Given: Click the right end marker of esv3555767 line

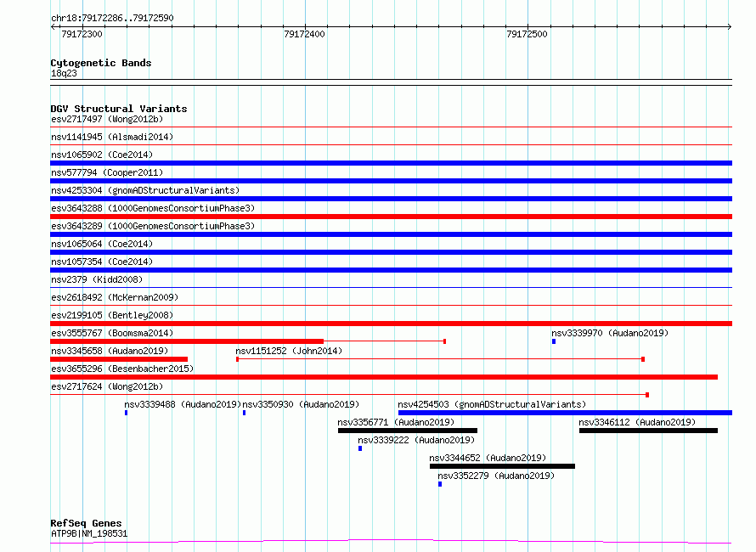Looking at the screenshot, I should [x=444, y=341].
